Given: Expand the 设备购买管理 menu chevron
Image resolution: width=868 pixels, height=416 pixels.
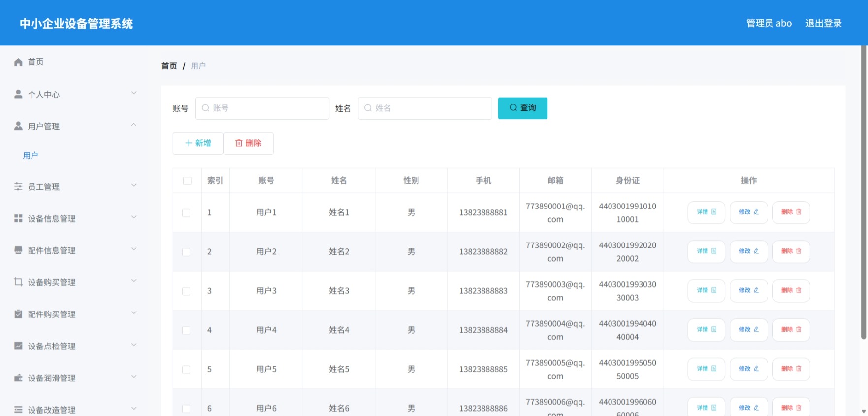Looking at the screenshot, I should pos(134,281).
